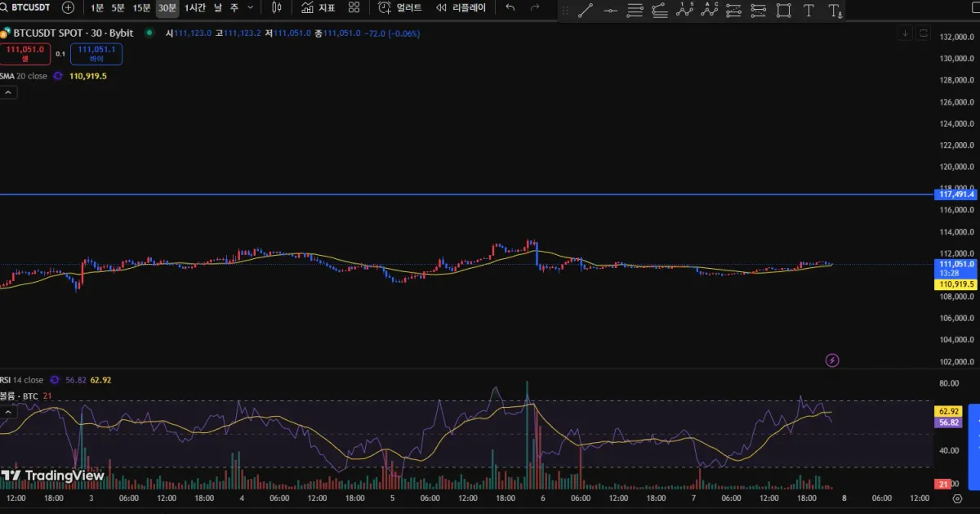980x514 pixels.
Task: Switch to the 1시간 timeframe
Action: (x=196, y=8)
